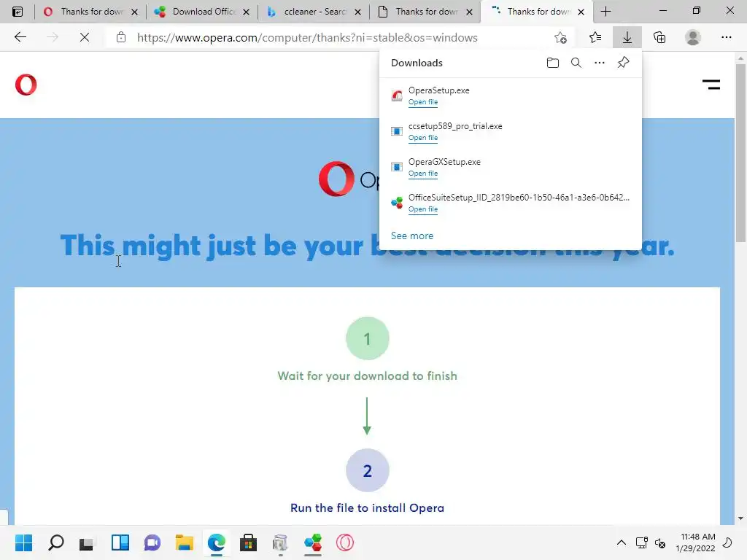Open Chat on the taskbar
This screenshot has width=747, height=560.
click(x=152, y=542)
